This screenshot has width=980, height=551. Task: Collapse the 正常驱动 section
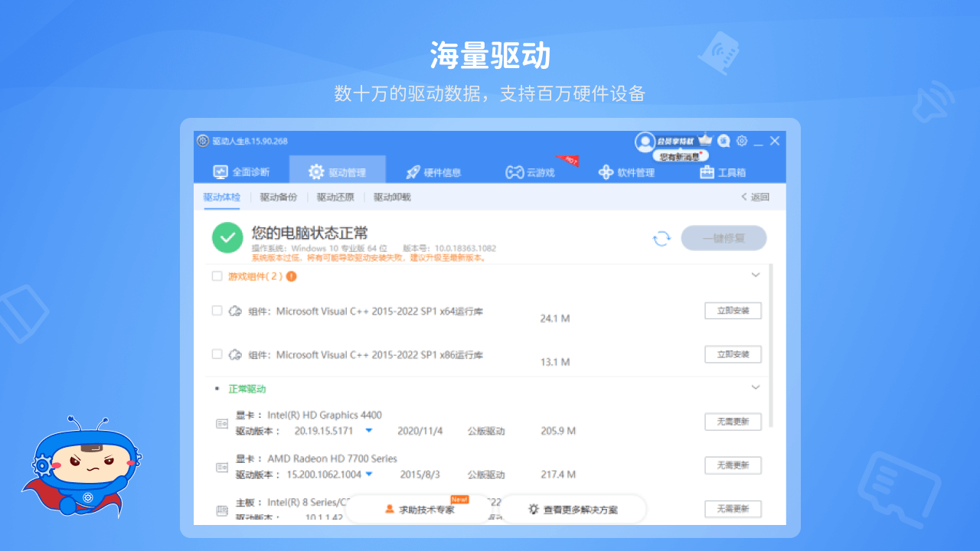click(x=755, y=386)
